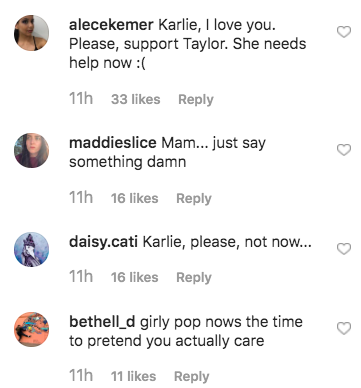Open maddieslice's profile avatar

(31, 151)
